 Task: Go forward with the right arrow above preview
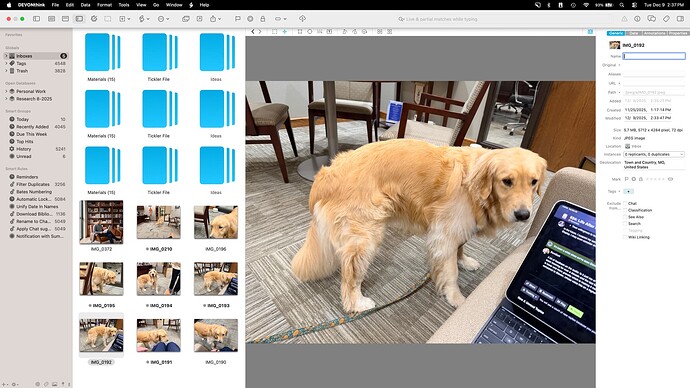click(260, 32)
